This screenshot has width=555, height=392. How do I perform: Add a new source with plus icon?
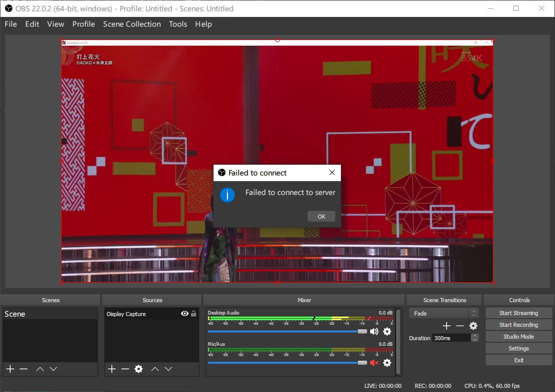pos(112,369)
